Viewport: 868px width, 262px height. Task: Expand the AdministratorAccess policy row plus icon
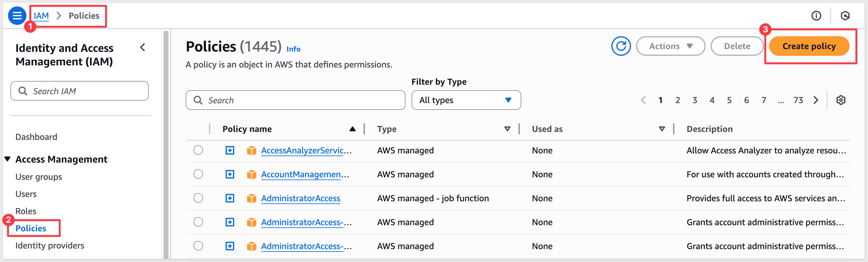(230, 198)
